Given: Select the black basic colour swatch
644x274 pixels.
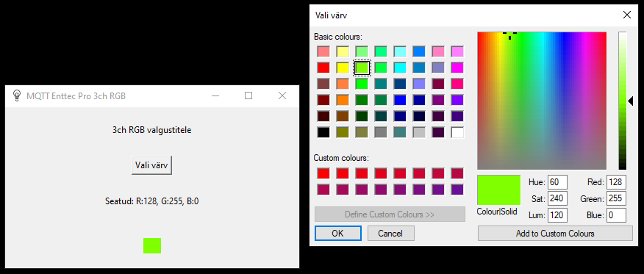Looking at the screenshot, I should pyautogui.click(x=323, y=132).
